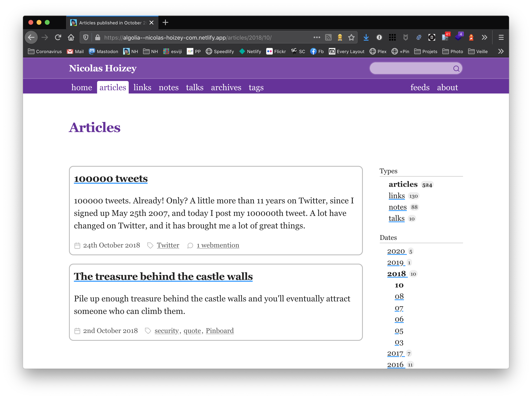
Task: Open the 100000 tweets article
Action: pyautogui.click(x=111, y=179)
